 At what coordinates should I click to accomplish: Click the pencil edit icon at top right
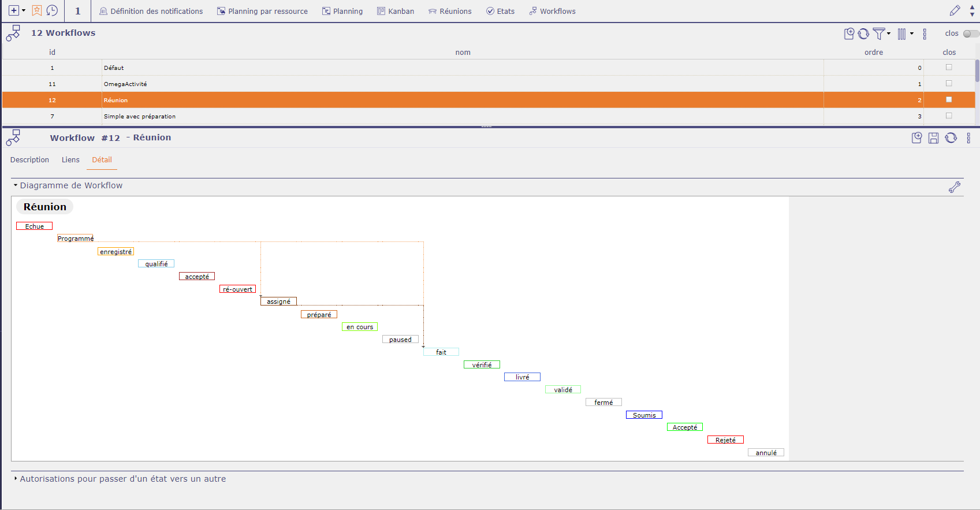(x=955, y=11)
